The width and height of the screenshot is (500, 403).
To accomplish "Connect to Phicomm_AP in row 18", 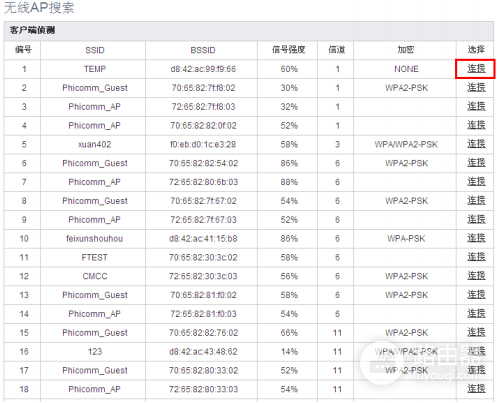I will pyautogui.click(x=476, y=389).
